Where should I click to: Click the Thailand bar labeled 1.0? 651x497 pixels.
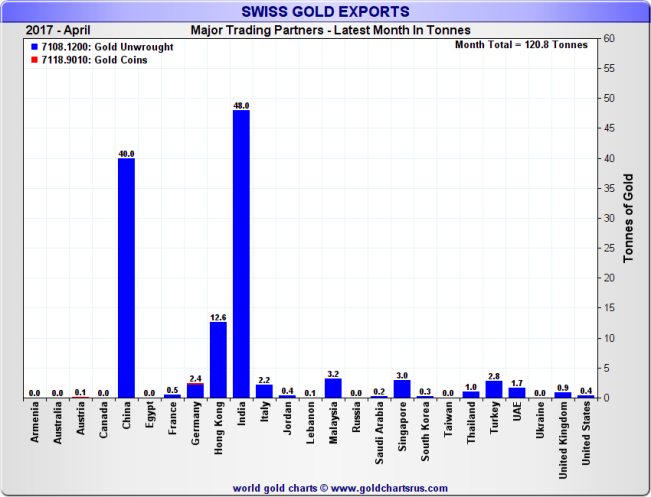(x=471, y=395)
